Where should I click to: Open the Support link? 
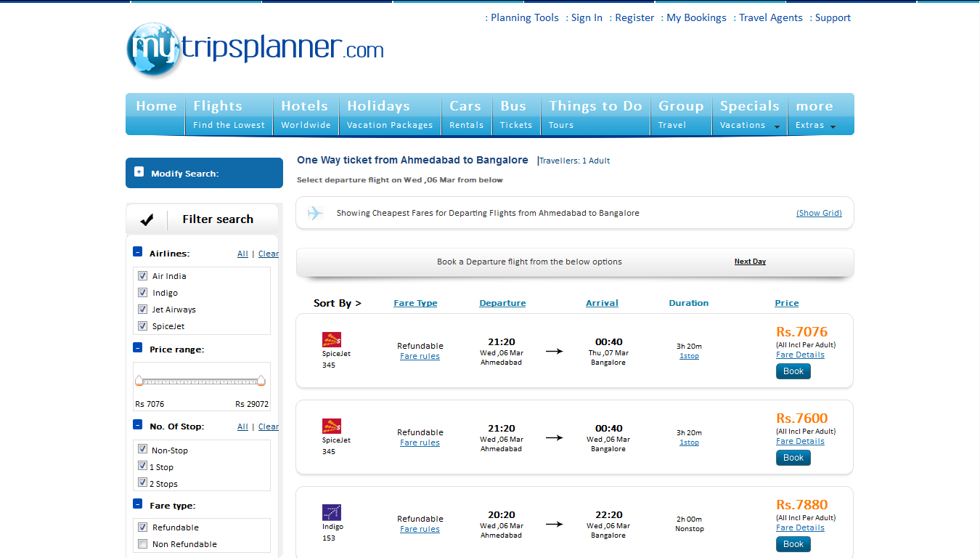point(833,17)
